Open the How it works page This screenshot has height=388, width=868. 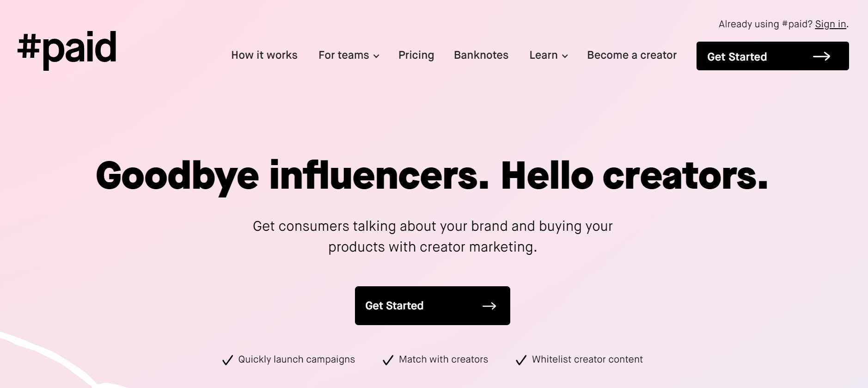click(264, 55)
